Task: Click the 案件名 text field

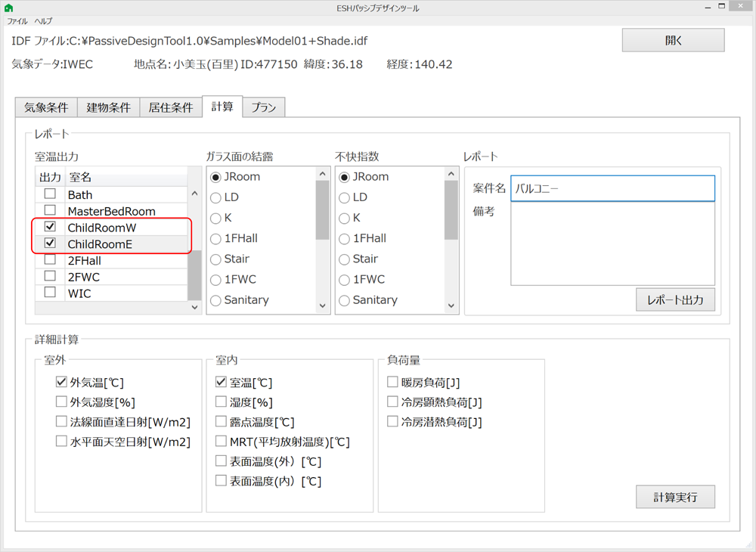Action: coord(612,188)
